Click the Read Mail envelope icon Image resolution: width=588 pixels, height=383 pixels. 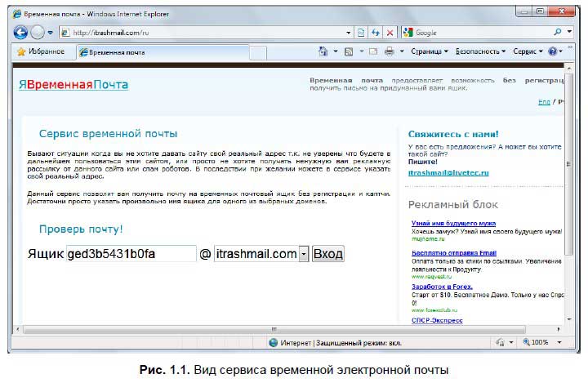[372, 51]
